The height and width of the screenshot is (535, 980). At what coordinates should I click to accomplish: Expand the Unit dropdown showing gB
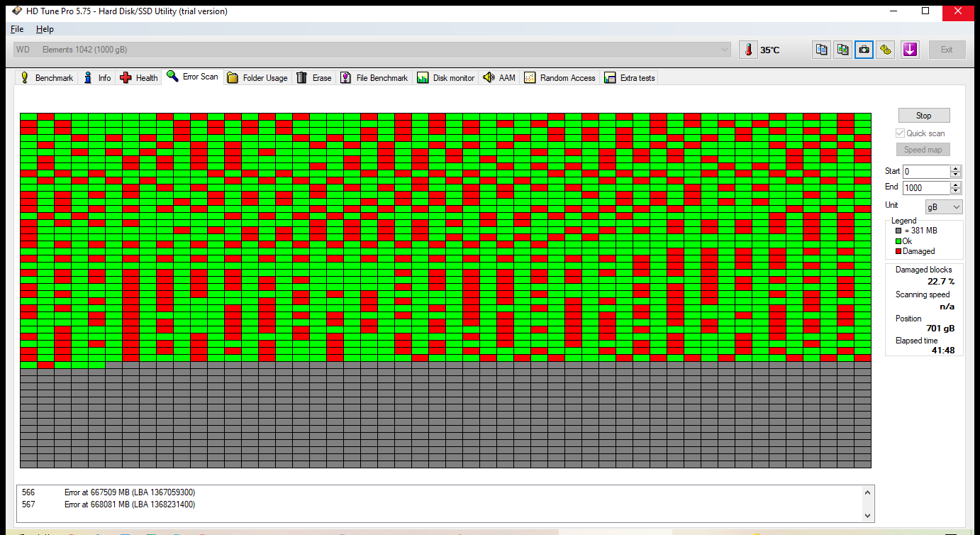[x=944, y=206]
